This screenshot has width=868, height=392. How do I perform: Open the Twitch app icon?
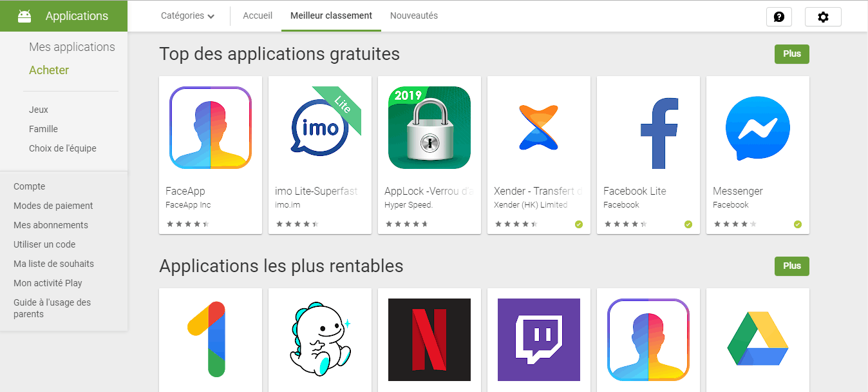click(539, 340)
